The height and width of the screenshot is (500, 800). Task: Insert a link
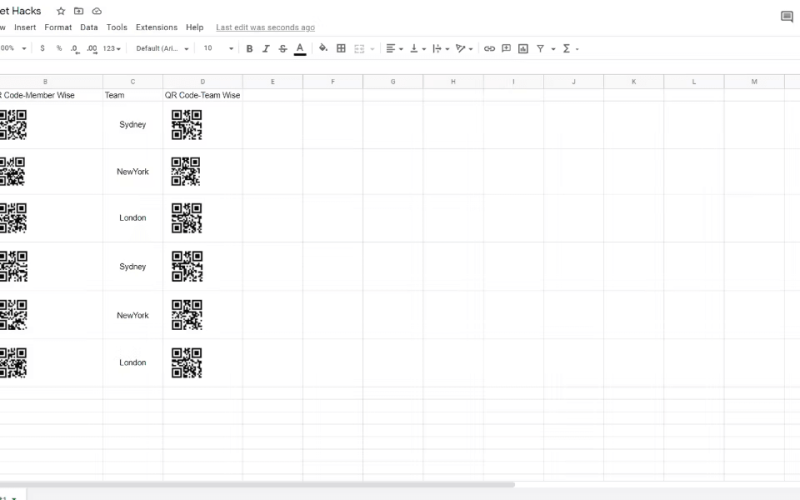pyautogui.click(x=489, y=48)
